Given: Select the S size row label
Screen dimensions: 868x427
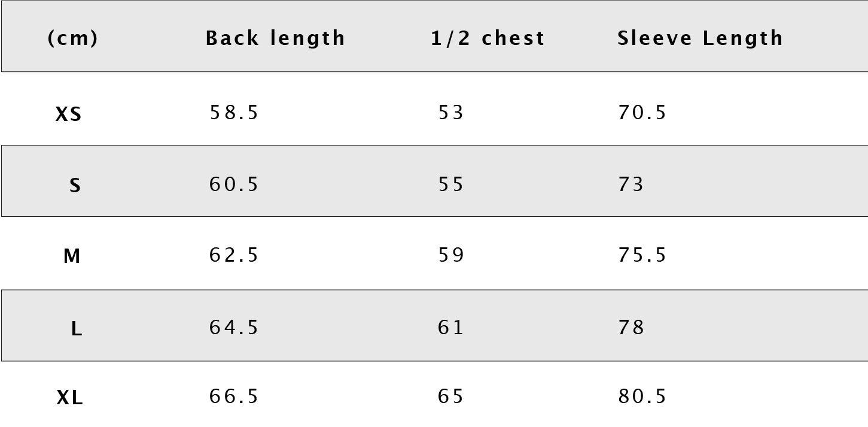Looking at the screenshot, I should click(x=75, y=186).
